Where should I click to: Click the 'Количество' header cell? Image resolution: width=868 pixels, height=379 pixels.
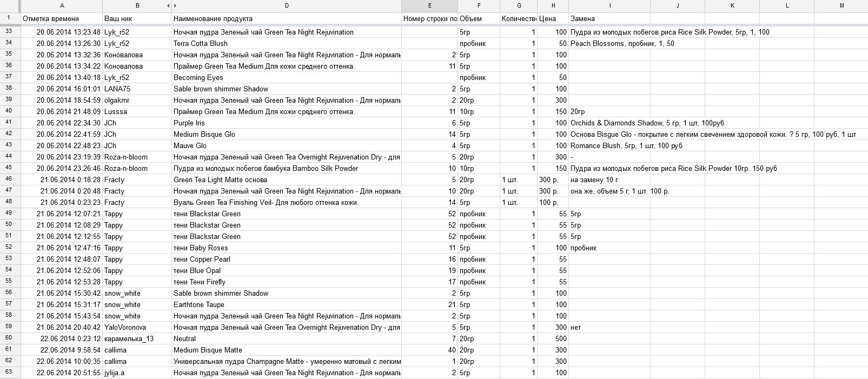[x=519, y=18]
